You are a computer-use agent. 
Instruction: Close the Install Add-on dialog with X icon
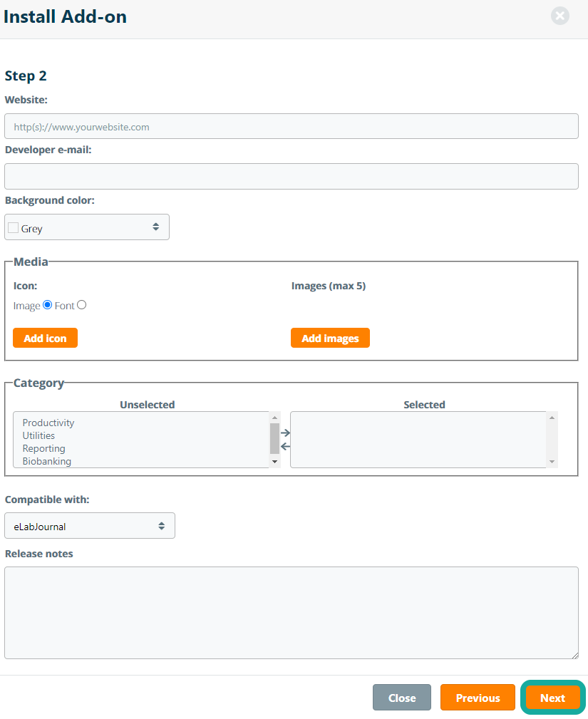(560, 16)
